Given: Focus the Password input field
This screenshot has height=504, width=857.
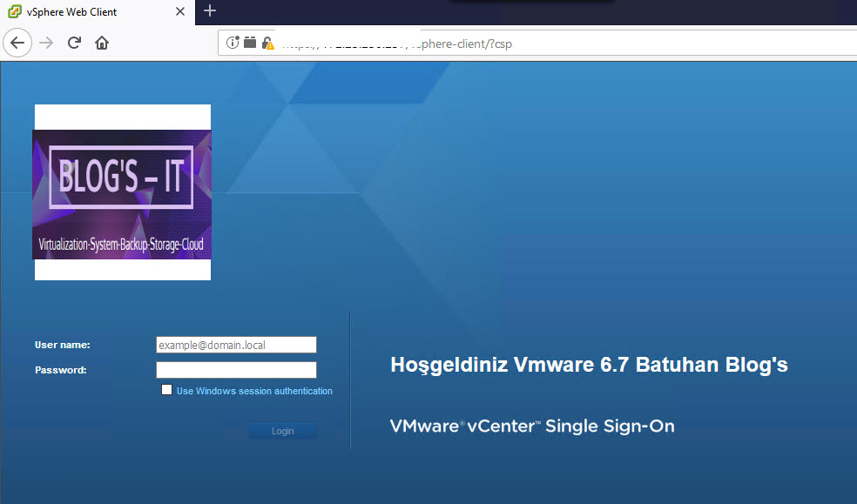Looking at the screenshot, I should click(236, 370).
